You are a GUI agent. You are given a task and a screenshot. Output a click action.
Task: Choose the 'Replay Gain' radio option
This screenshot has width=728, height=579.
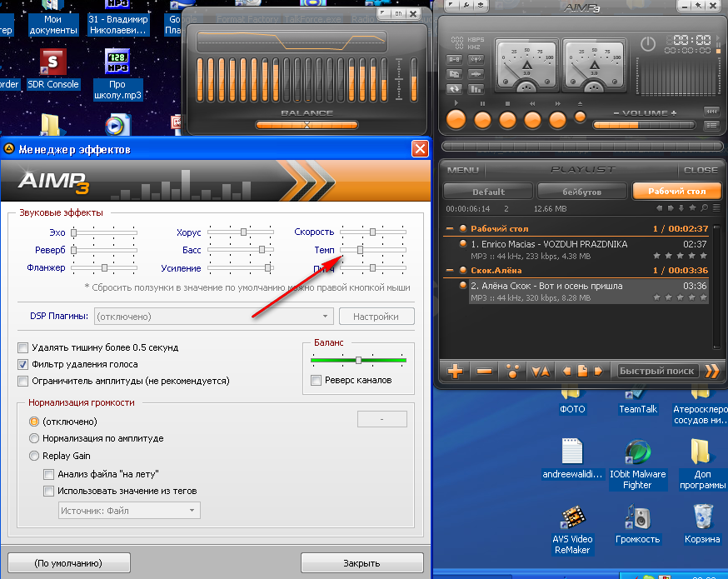click(x=34, y=456)
